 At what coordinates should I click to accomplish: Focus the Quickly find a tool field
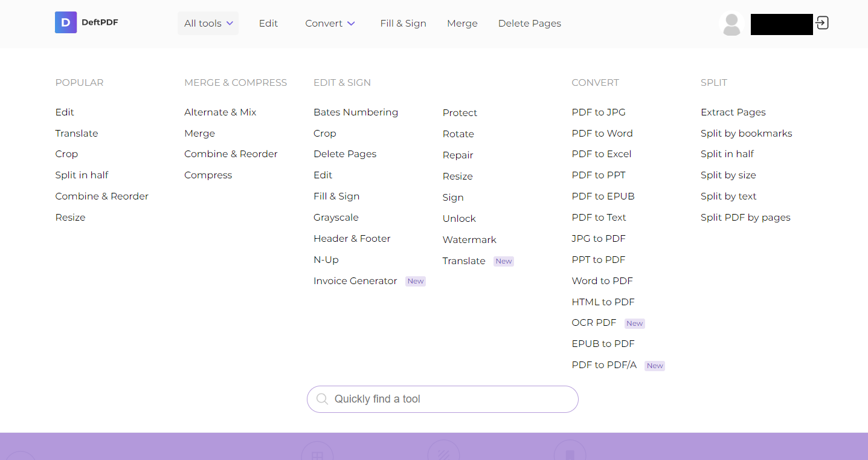(x=442, y=399)
